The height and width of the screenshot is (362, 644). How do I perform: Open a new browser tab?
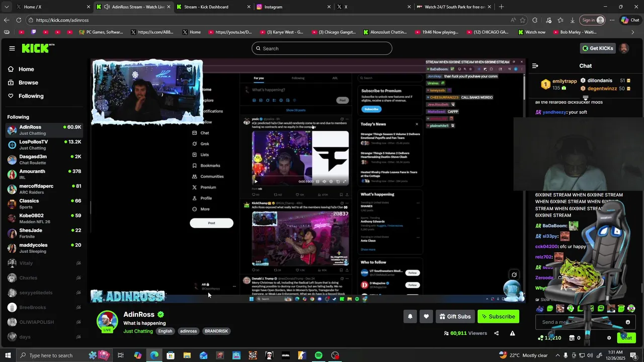click(x=501, y=7)
